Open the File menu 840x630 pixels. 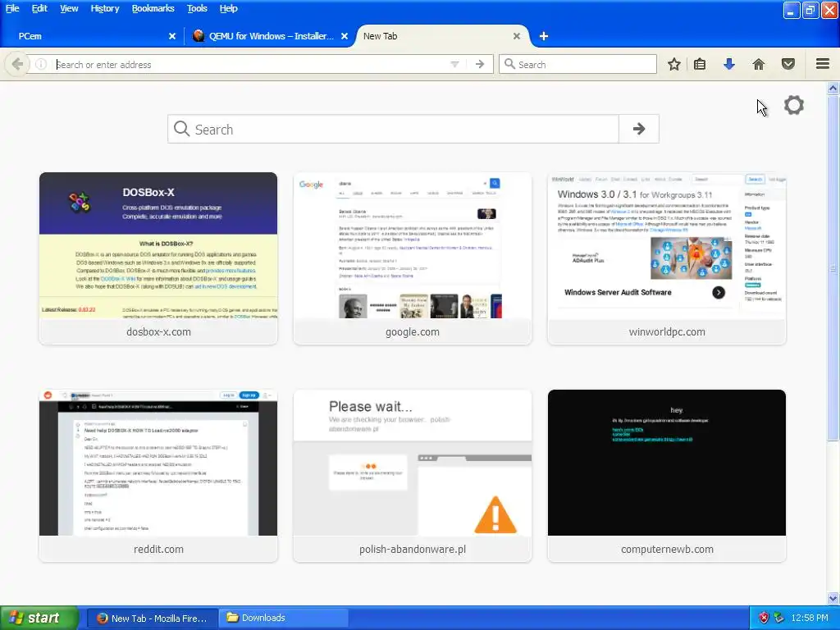tap(12, 8)
